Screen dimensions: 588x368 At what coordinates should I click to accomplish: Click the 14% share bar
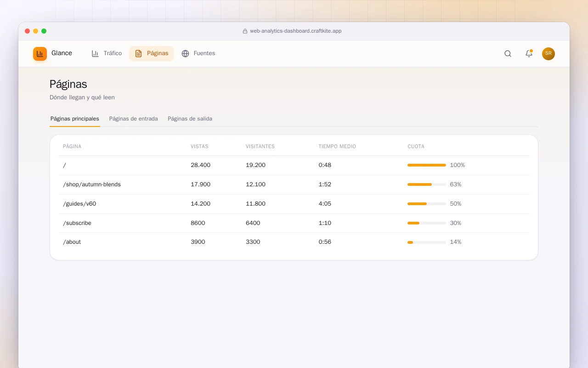pos(427,242)
